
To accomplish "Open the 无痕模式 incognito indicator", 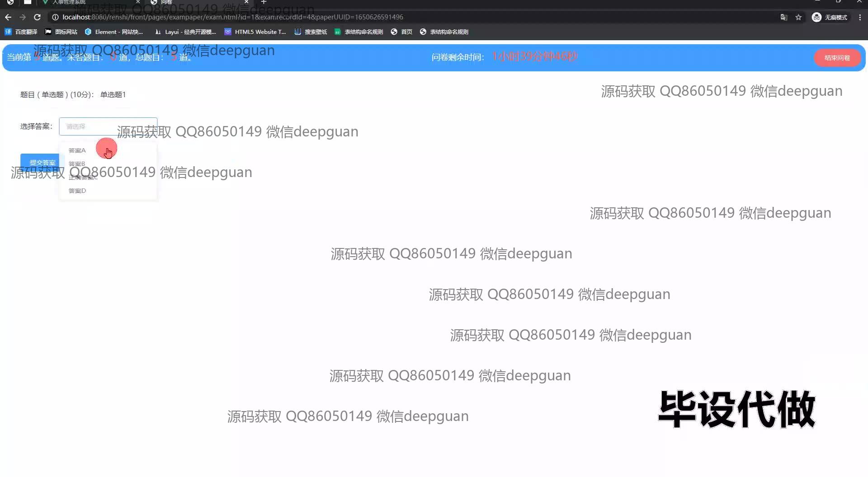I will tap(830, 17).
